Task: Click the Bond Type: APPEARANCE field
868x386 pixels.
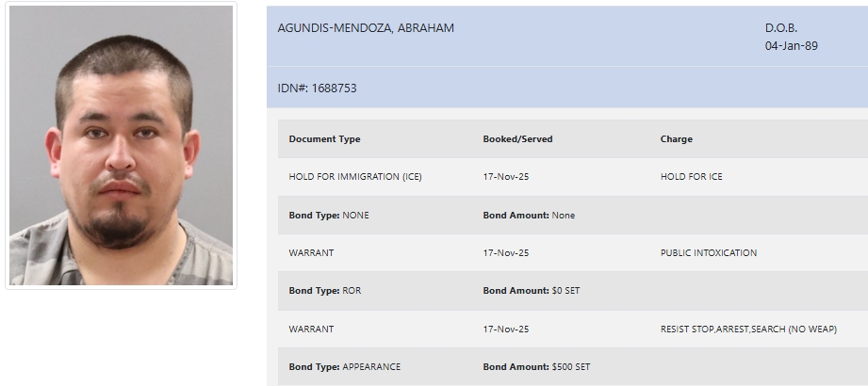Action: pos(344,367)
